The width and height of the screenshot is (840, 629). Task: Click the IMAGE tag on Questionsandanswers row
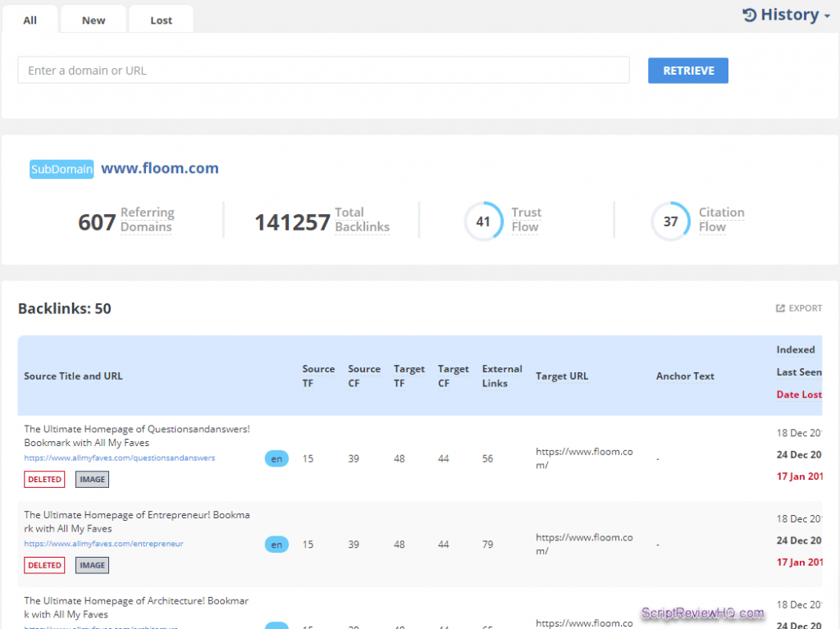[92, 480]
